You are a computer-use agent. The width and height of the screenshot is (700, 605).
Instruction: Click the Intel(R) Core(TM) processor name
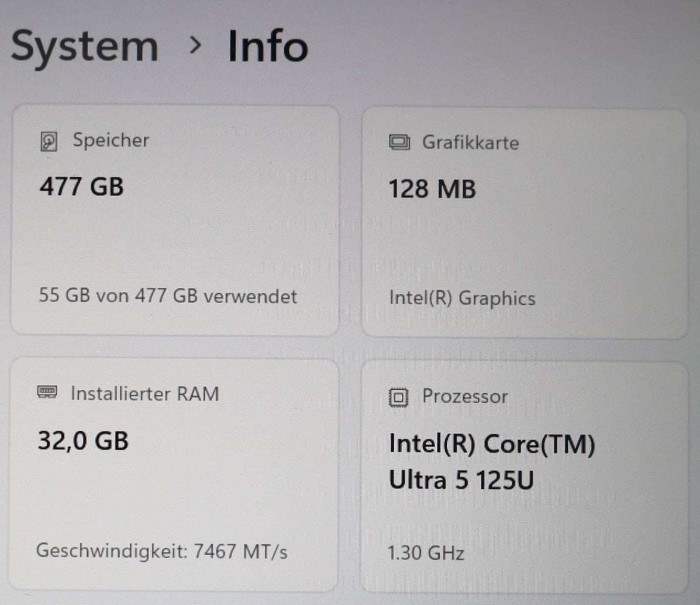click(492, 444)
